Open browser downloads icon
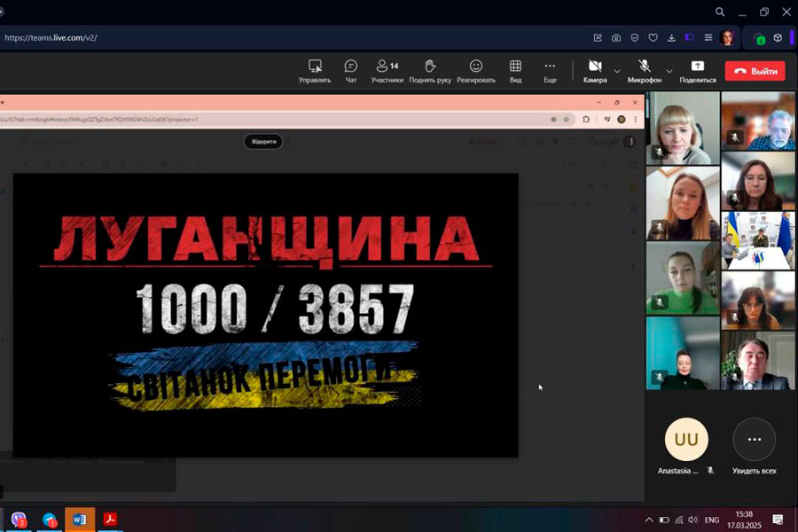 coord(671,38)
